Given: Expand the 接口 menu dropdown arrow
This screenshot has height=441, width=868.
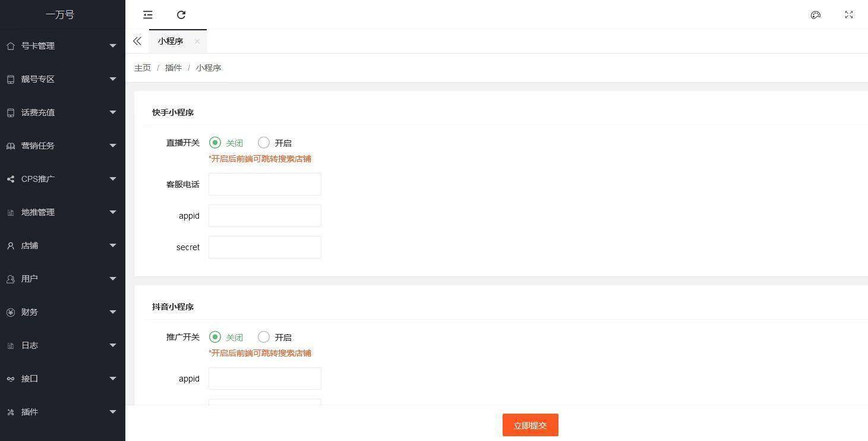Looking at the screenshot, I should (x=113, y=379).
